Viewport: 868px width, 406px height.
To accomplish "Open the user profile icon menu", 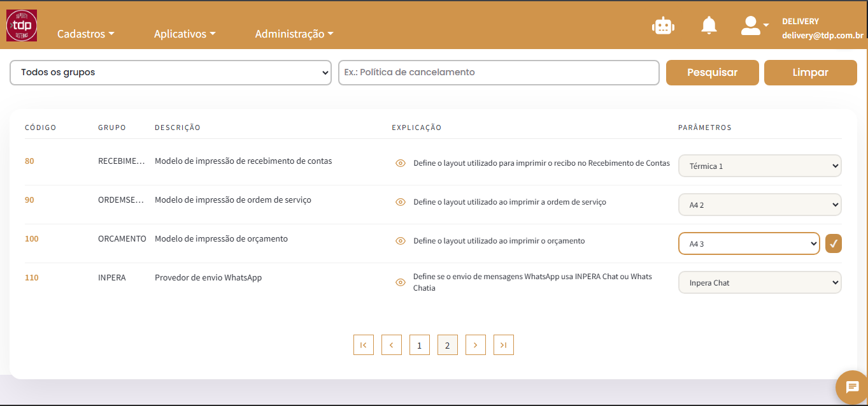I will (755, 25).
